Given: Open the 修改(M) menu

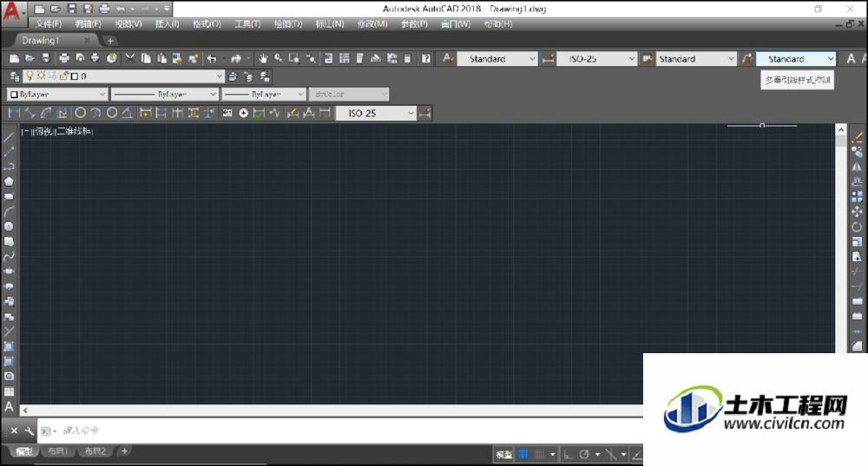Looking at the screenshot, I should tap(372, 23).
